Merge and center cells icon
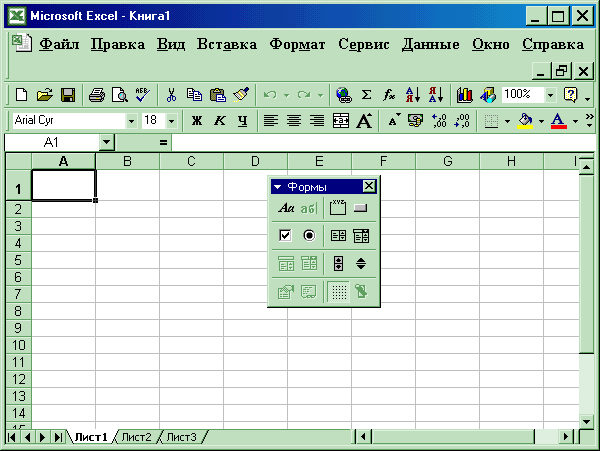 click(341, 121)
